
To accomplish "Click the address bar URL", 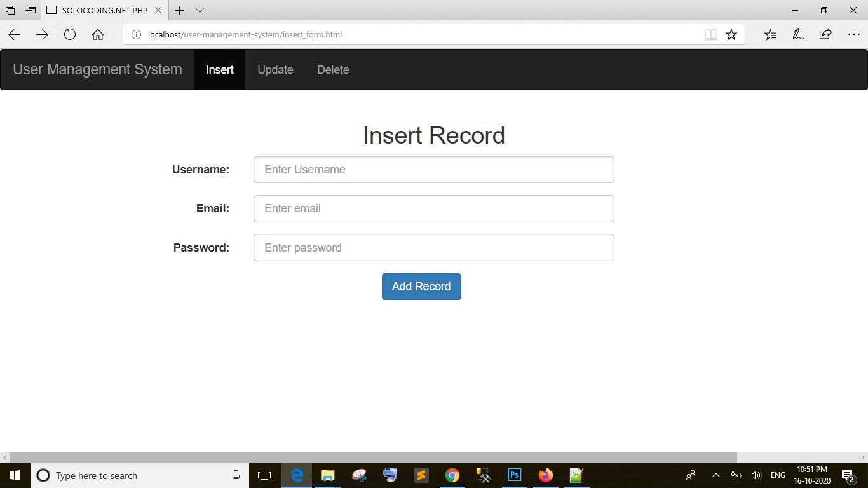I will click(245, 35).
